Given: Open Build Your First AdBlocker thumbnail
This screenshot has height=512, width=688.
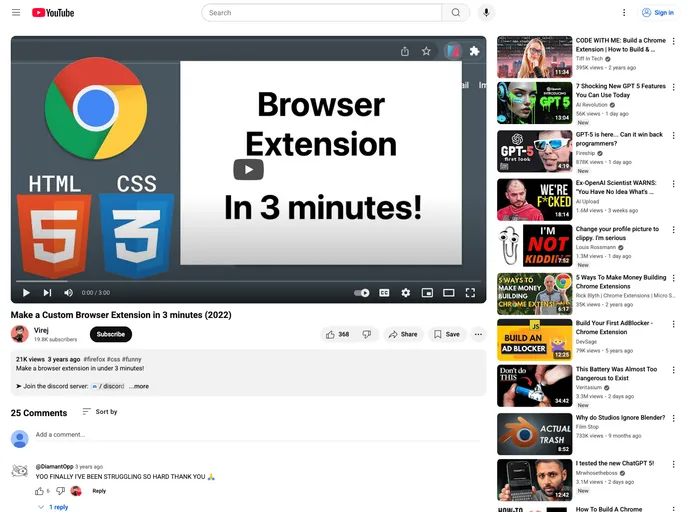Looking at the screenshot, I should (534, 340).
